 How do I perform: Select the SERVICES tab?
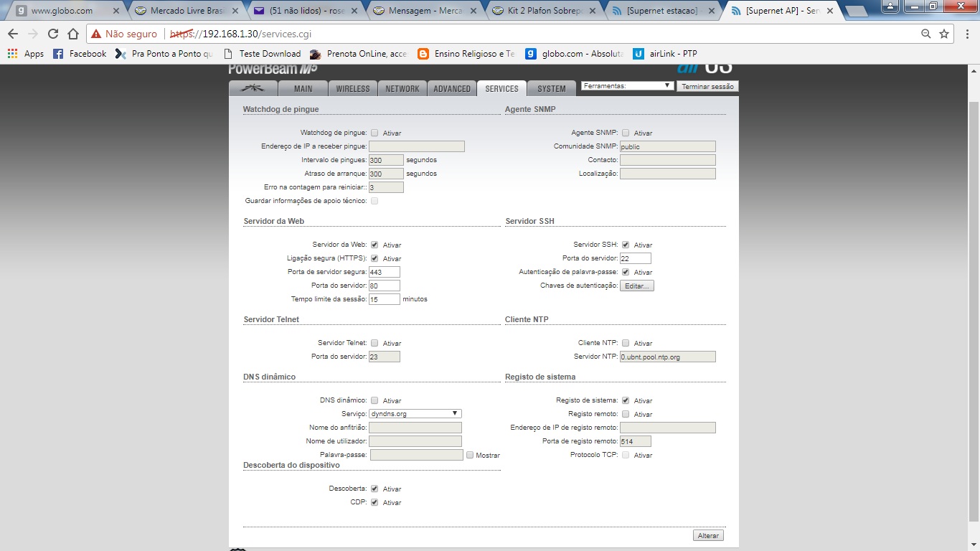pyautogui.click(x=501, y=88)
